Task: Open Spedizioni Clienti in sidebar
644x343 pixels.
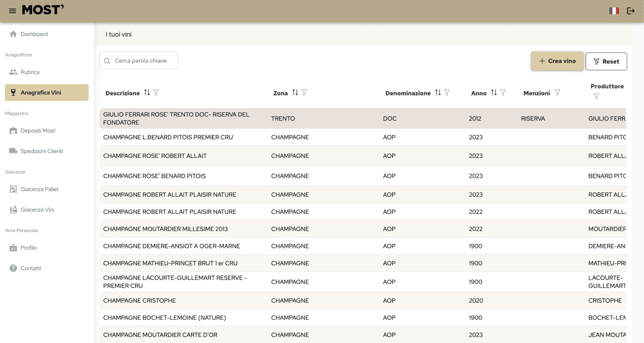Action: tap(42, 151)
